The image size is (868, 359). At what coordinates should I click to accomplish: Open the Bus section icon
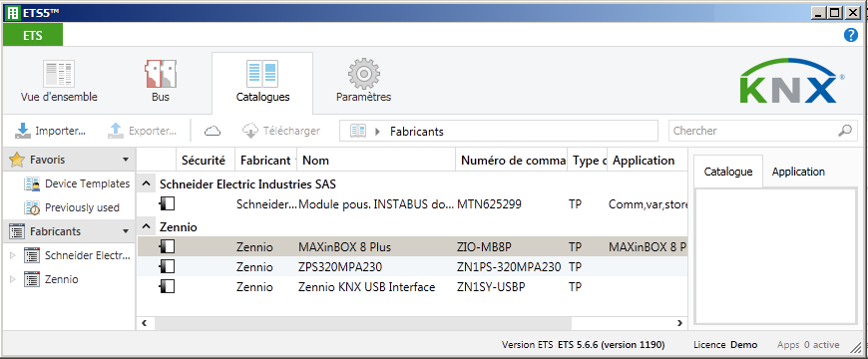click(x=161, y=75)
